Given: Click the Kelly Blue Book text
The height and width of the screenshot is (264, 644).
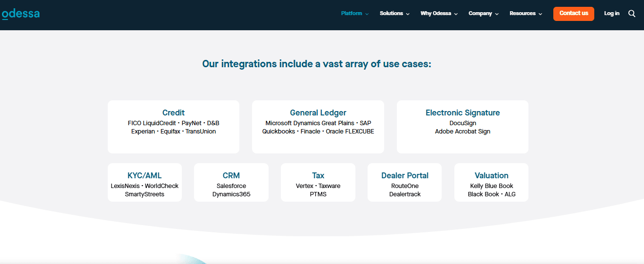Looking at the screenshot, I should coord(491,186).
